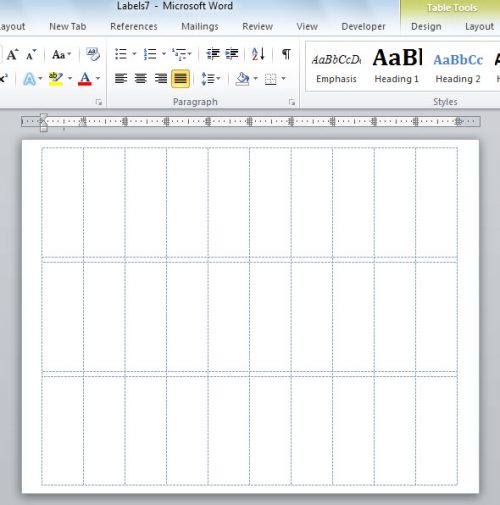
Task: Toggle Justify text alignment
Action: tap(180, 79)
